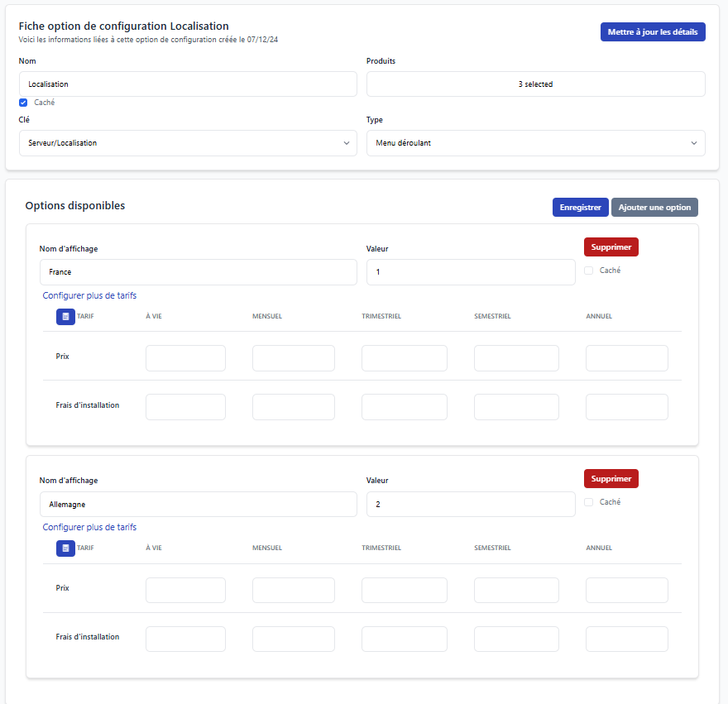Remove the Allemagne option via Supprimer
This screenshot has height=704, width=728.
pyautogui.click(x=611, y=478)
